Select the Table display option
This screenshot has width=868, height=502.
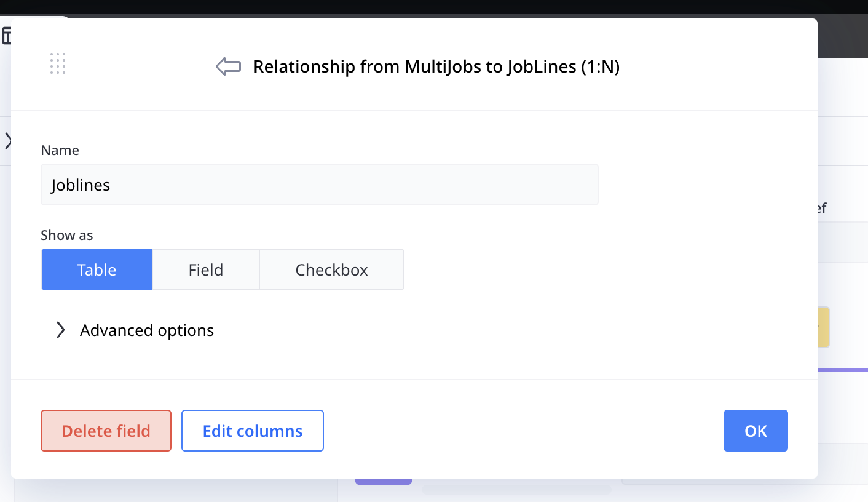97,269
